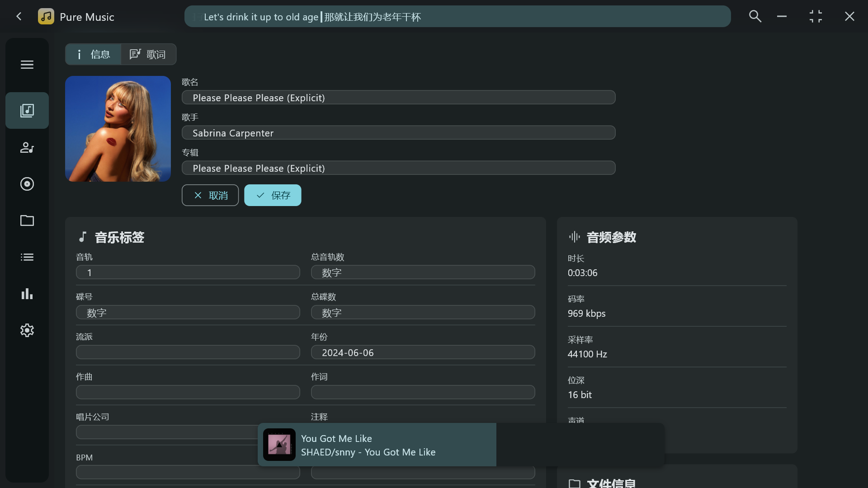Switch to the 歌词 lyrics tab
Image resolution: width=868 pixels, height=488 pixels.
pos(148,54)
